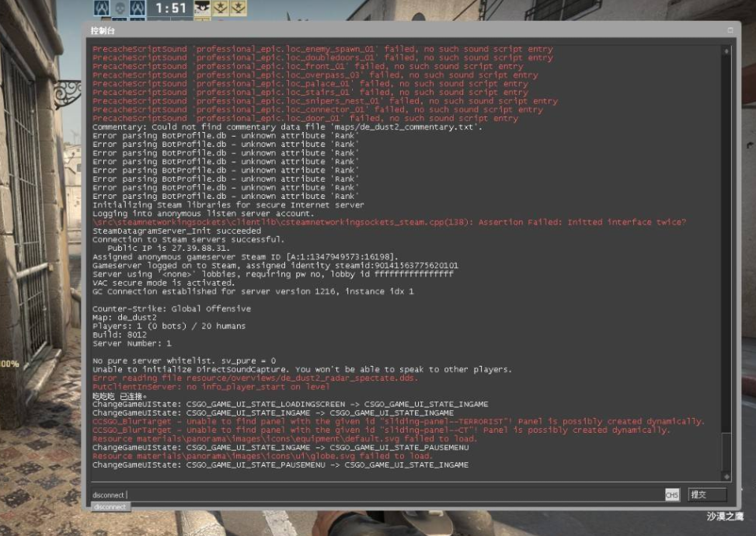The height and width of the screenshot is (536, 756).
Task: Click the 'PutClientInServer' red error line
Action: 211,387
